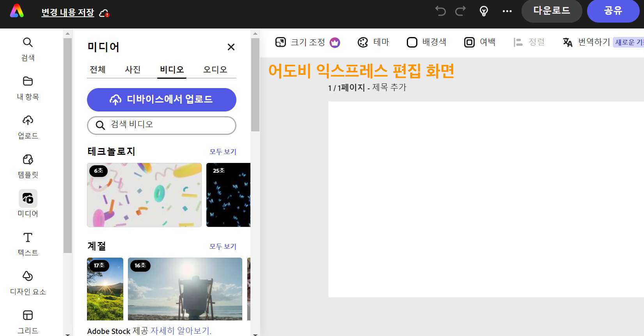Open 테마 theme palette
This screenshot has width=644, height=336.
tap(373, 42)
